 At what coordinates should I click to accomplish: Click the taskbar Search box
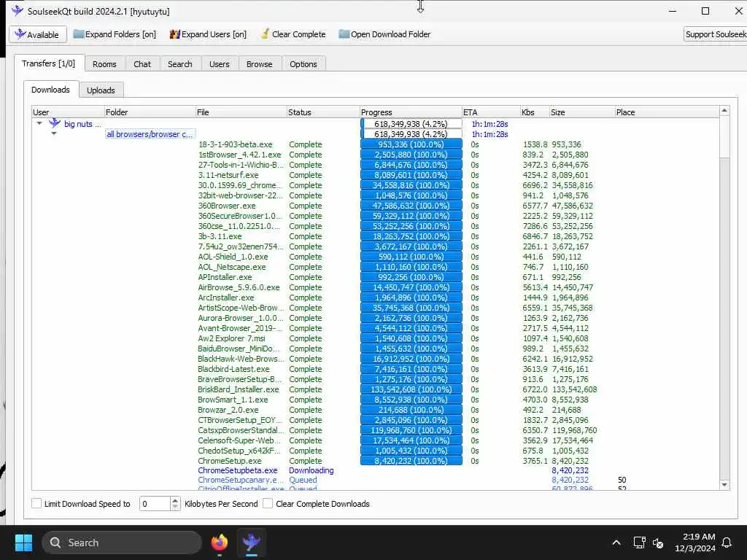pyautogui.click(x=122, y=542)
